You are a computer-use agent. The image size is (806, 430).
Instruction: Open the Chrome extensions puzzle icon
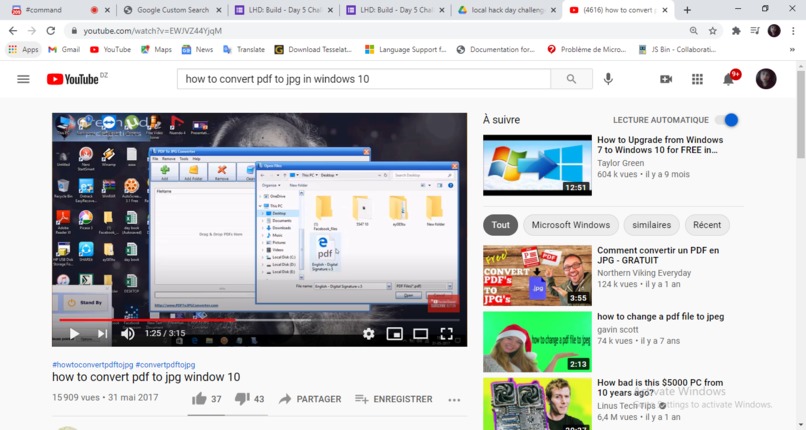[x=736, y=31]
